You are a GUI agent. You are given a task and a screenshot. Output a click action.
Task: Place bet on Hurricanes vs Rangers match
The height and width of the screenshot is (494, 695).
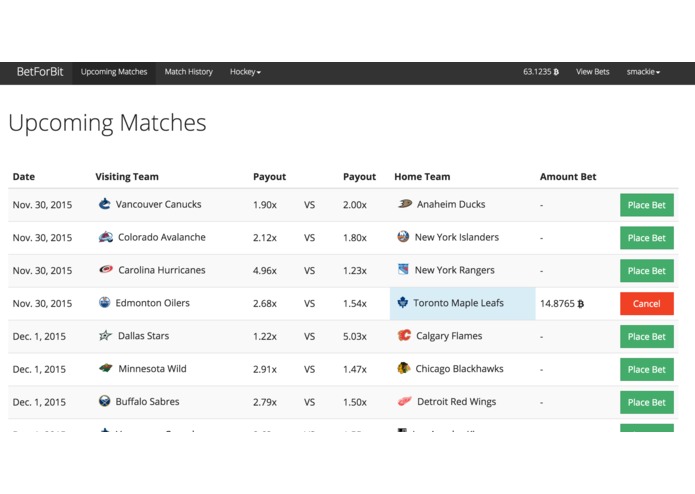[x=647, y=271]
